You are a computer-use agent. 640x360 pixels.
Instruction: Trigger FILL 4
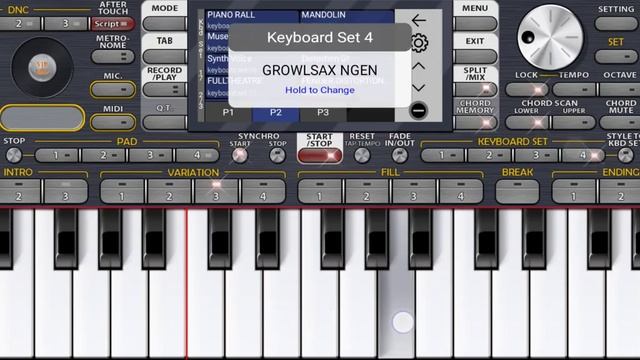(461, 191)
